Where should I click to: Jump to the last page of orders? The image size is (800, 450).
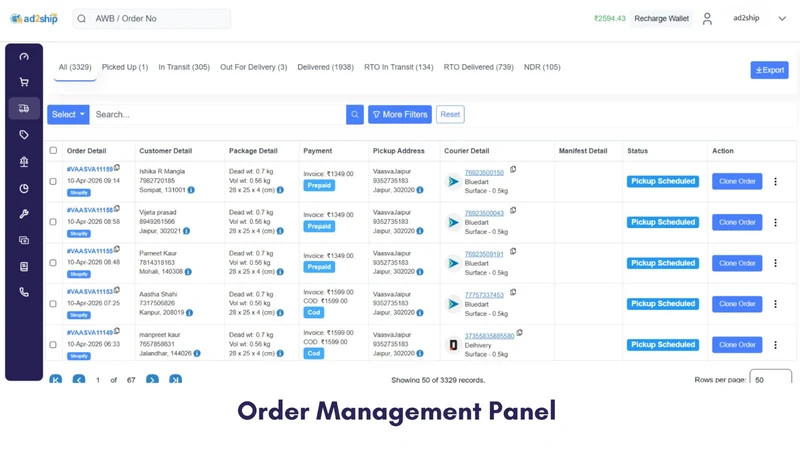[x=176, y=380]
